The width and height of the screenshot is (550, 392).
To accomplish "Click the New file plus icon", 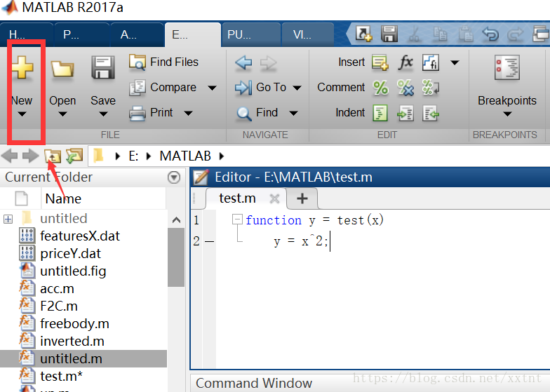I will (22, 67).
